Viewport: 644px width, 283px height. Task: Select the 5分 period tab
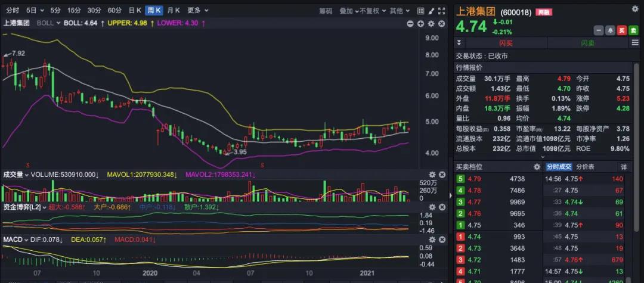(x=55, y=10)
